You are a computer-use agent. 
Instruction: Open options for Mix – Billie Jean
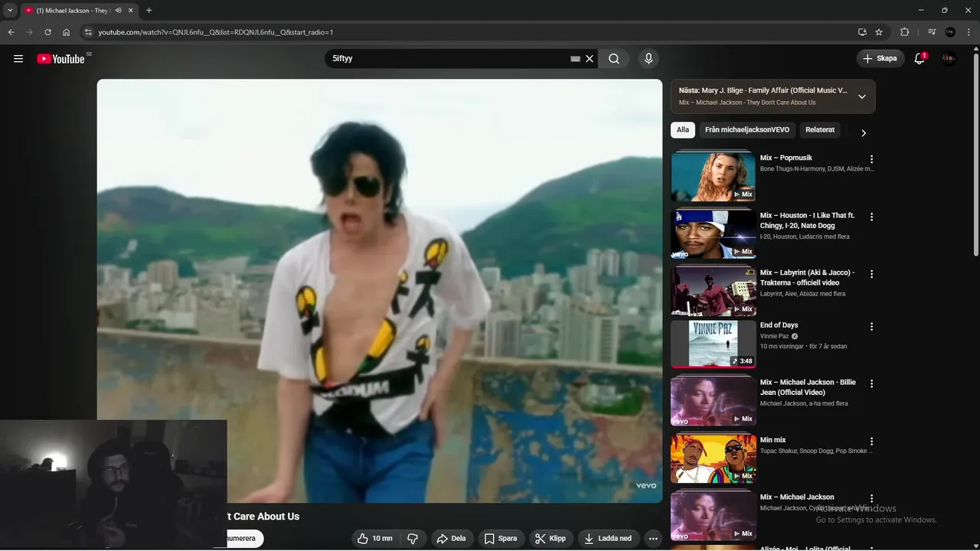click(871, 383)
